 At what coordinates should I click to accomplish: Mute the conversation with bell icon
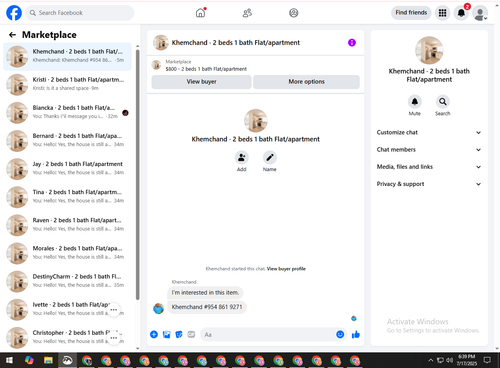[x=415, y=101]
